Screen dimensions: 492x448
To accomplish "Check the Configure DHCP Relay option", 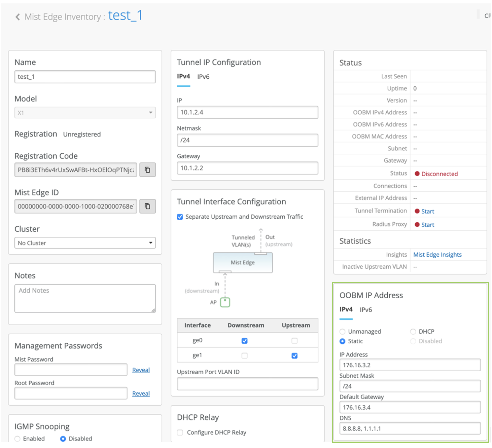I will point(180,433).
